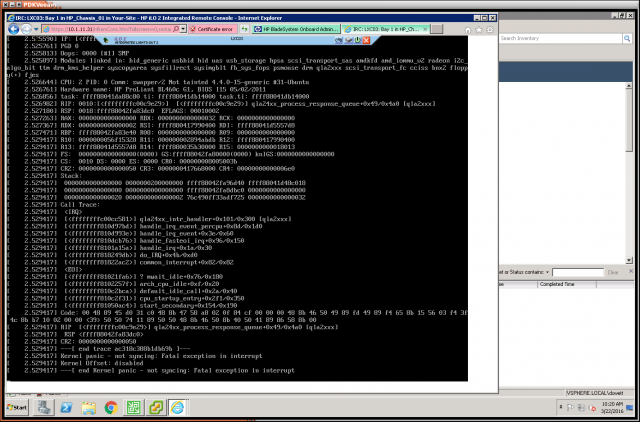Close the task filter bar with X
Image resolution: width=640 pixels, height=422 pixels.
(630, 270)
